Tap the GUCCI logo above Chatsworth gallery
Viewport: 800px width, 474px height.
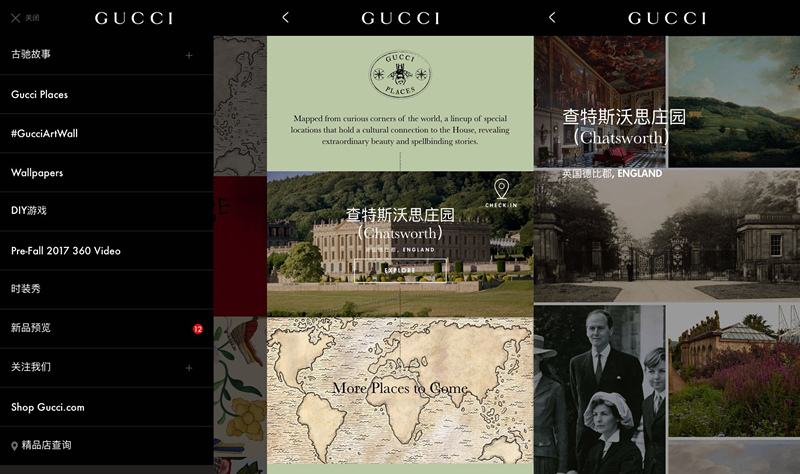coord(667,18)
